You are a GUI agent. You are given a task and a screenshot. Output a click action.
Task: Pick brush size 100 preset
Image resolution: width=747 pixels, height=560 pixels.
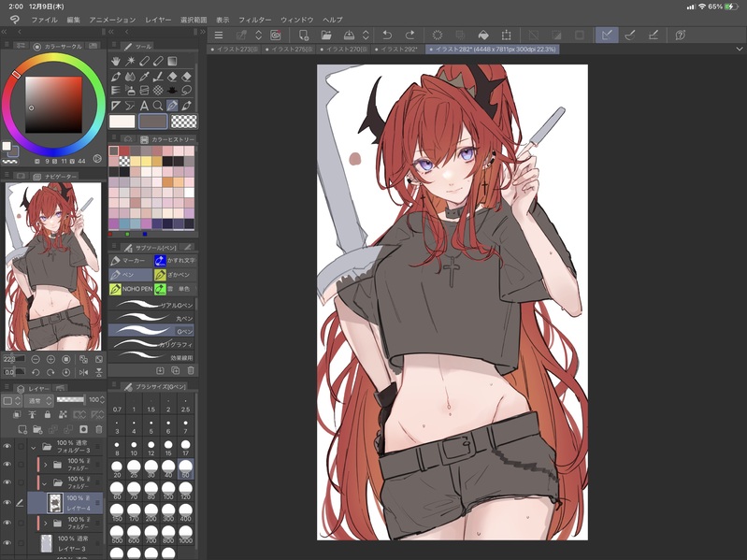(168, 490)
